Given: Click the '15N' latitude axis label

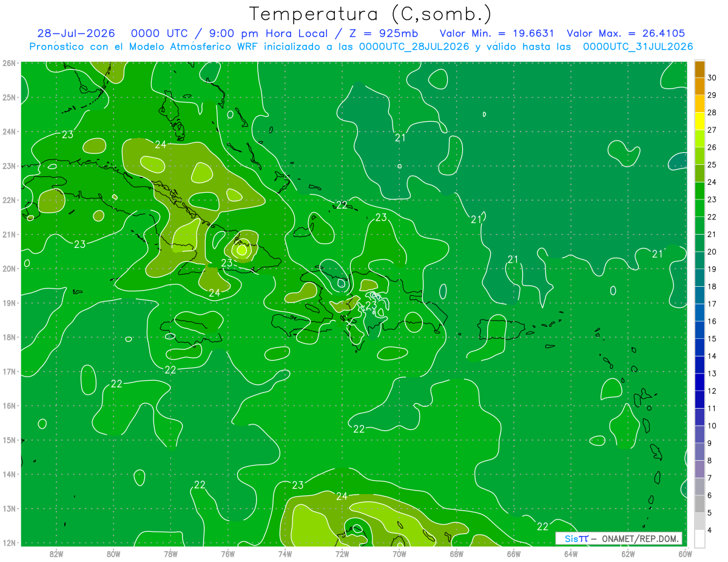Looking at the screenshot, I should (x=8, y=440).
